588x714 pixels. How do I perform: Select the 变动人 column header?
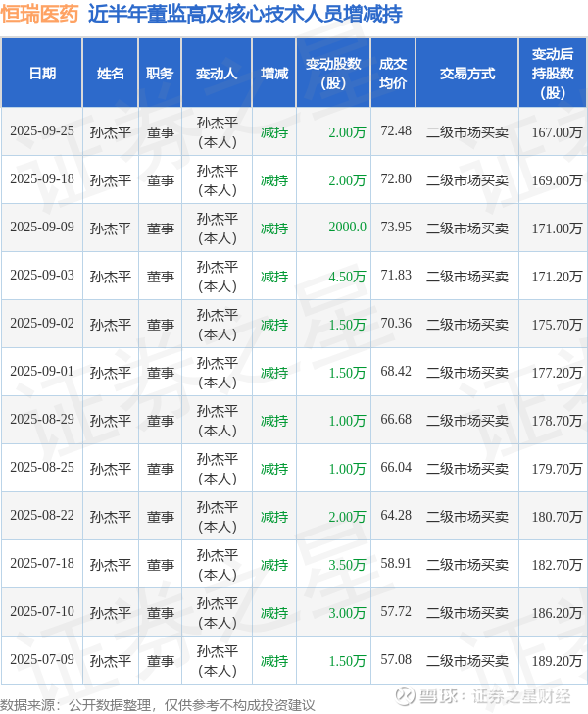click(217, 74)
